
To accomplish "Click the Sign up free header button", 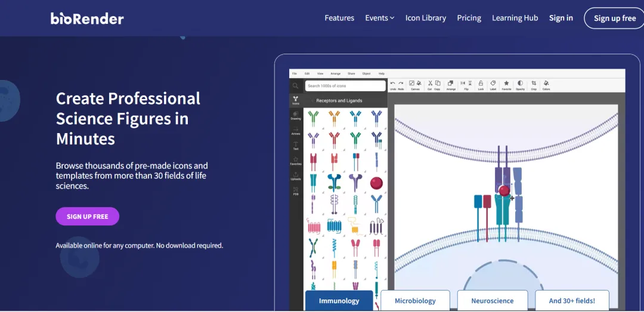I will coord(614,18).
